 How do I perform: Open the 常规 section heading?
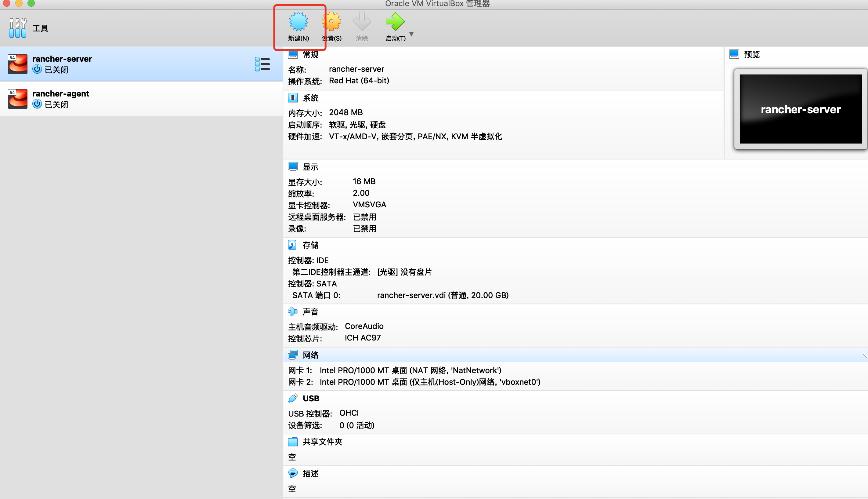pyautogui.click(x=310, y=54)
